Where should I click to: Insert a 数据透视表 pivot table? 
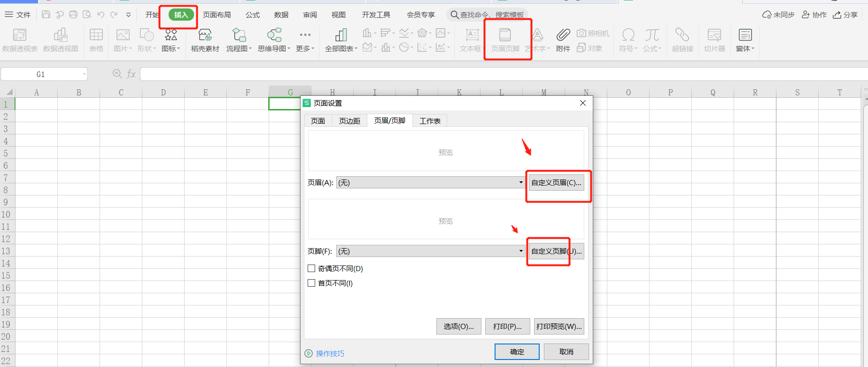20,40
